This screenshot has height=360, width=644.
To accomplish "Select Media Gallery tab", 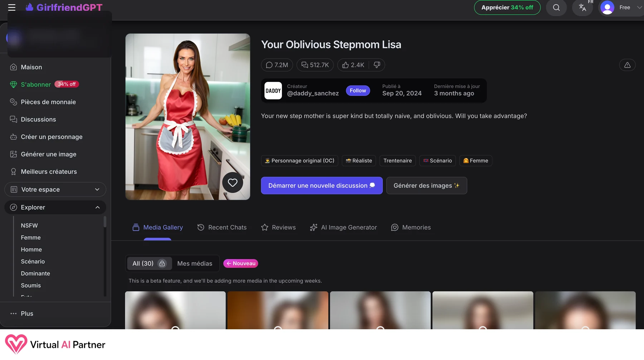I will [157, 227].
